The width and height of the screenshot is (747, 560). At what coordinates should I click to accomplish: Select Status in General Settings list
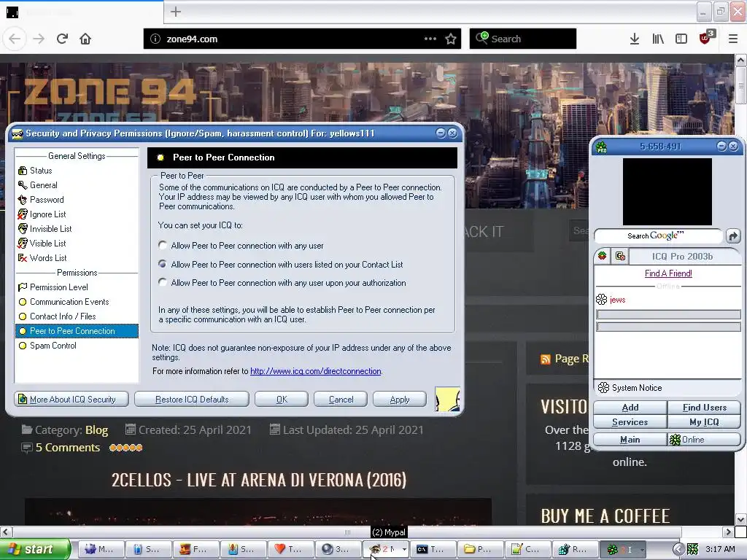(x=35, y=171)
